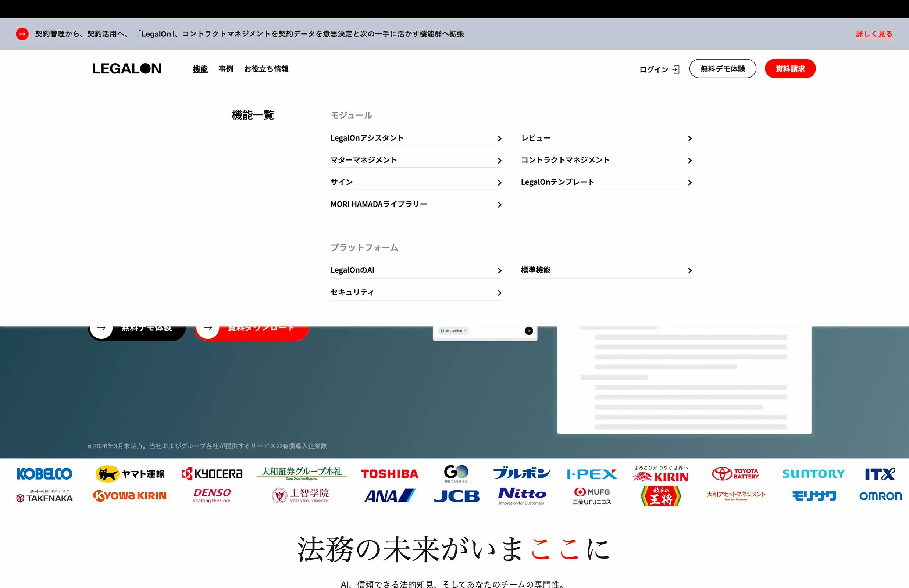Click the red arrow icon in announcement banner
This screenshot has width=909, height=588.
22,34
